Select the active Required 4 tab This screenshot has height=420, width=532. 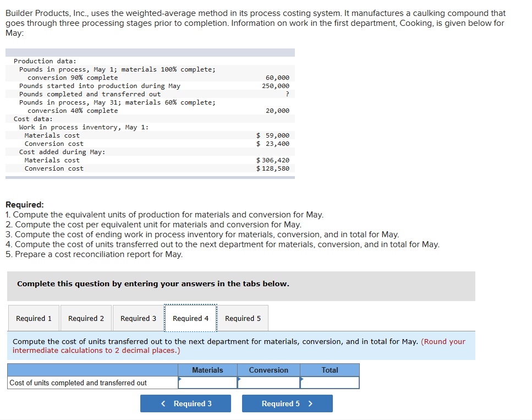pos(190,318)
